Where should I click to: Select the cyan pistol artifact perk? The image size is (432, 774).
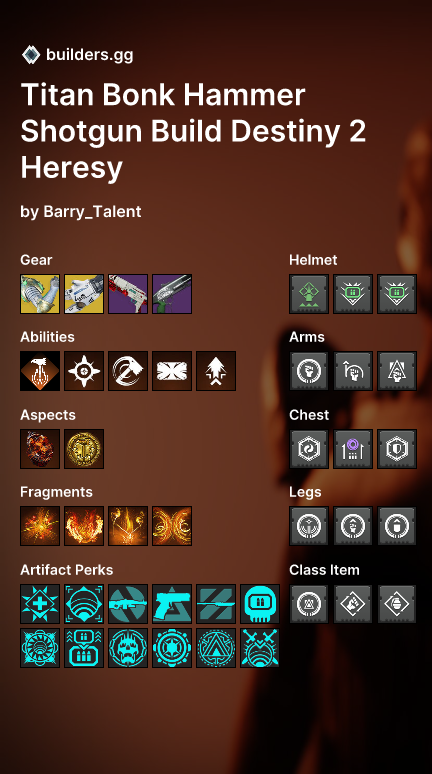coord(172,604)
